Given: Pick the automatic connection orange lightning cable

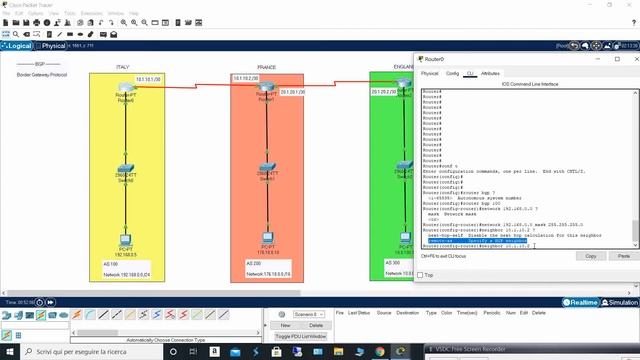Looking at the screenshot, I should [77, 315].
